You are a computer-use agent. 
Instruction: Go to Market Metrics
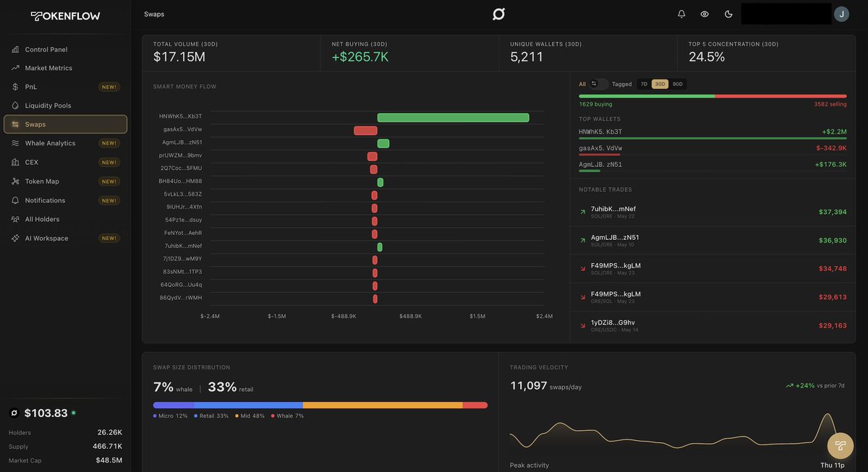coord(65,68)
